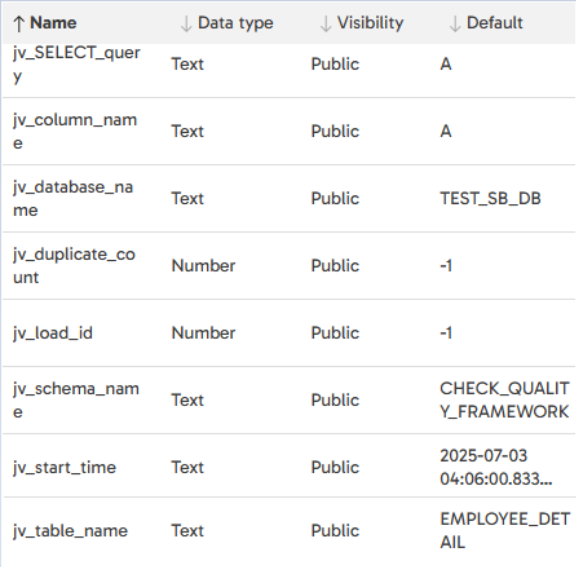
Task: Click sort arrow beside Visibility header
Action: 325,24
